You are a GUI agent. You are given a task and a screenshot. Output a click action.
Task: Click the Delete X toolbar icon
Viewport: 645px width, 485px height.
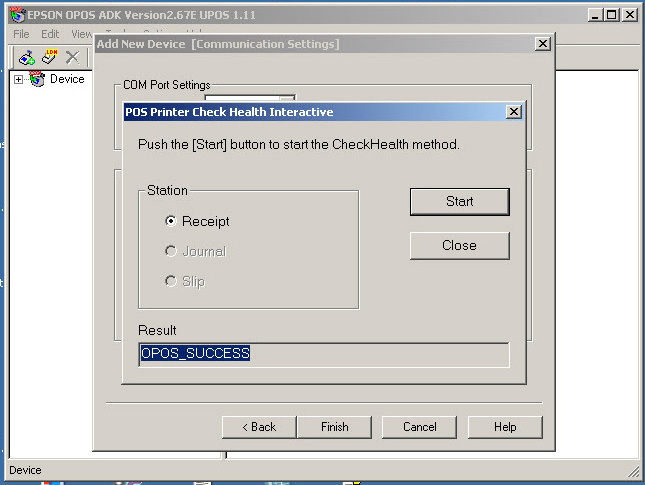click(72, 58)
